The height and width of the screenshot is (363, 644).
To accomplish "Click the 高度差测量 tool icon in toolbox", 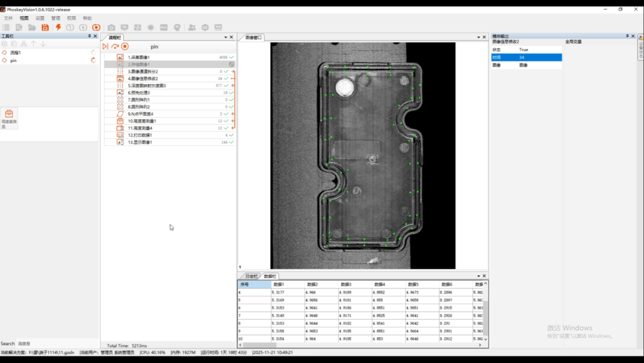I will pyautogui.click(x=9, y=114).
